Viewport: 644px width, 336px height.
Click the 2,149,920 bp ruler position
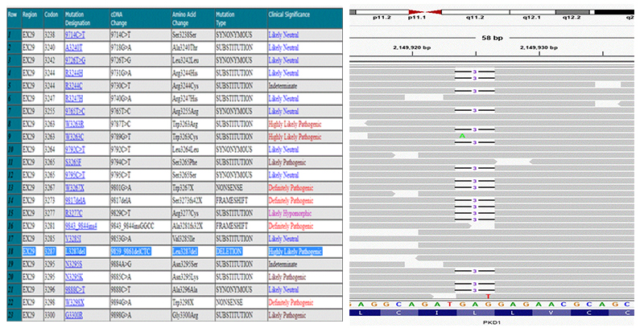(413, 47)
